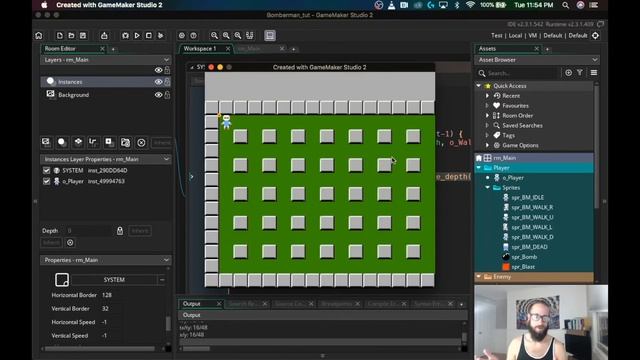Click the Depth input field

(89, 231)
